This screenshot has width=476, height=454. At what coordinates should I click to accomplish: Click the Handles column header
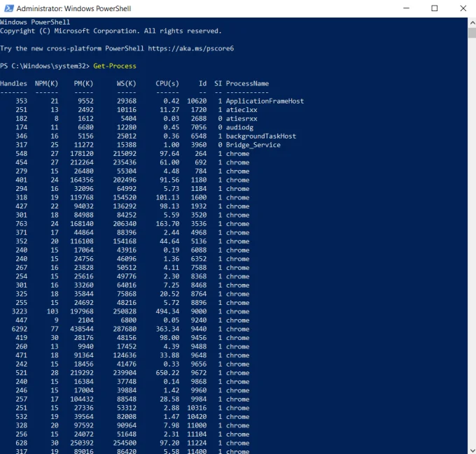(x=13, y=83)
